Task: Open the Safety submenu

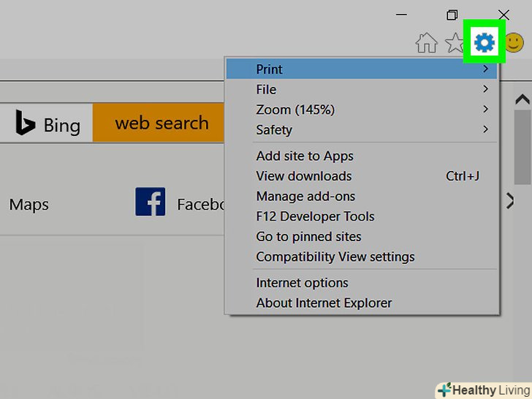Action: click(274, 130)
